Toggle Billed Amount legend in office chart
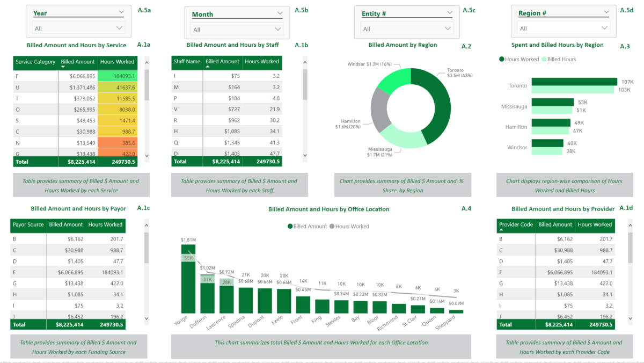Viewport: 644px width, 363px height. coord(307,226)
